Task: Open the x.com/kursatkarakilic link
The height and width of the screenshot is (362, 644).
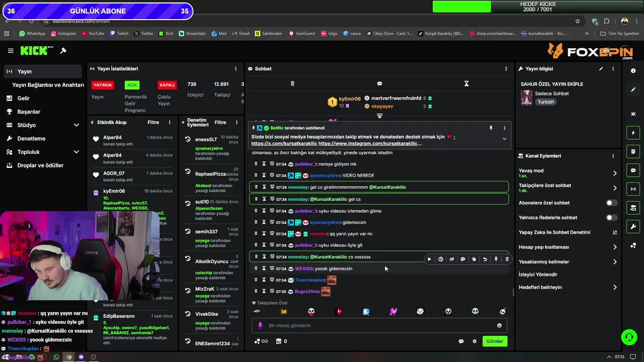Action: 284,143
